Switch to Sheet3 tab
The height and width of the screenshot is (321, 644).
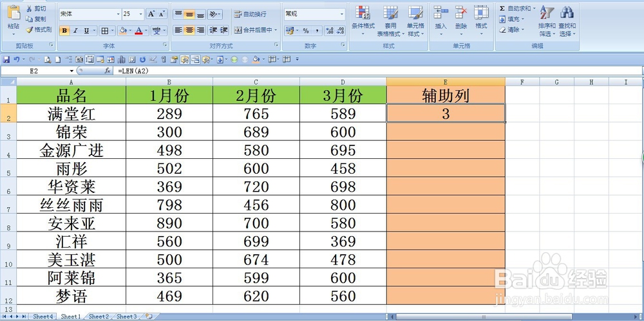tap(126, 316)
